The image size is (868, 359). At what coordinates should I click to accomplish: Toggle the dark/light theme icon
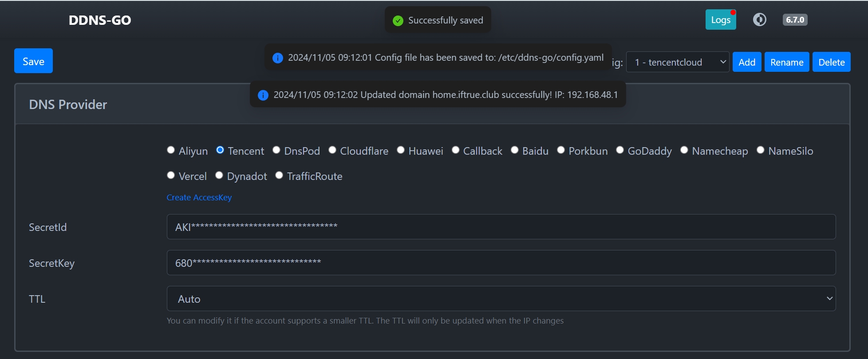click(759, 20)
